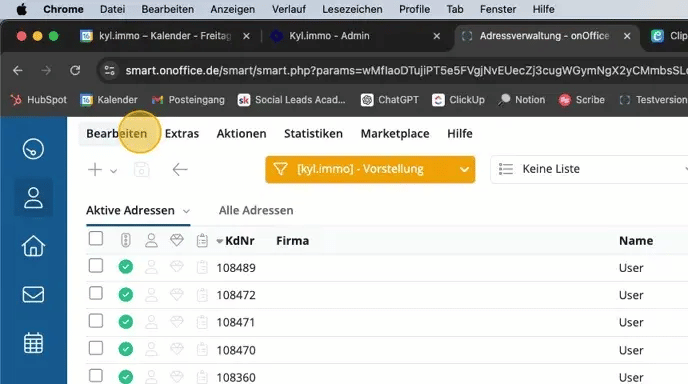Screen dimensions: 688x384
Task: Click the grayed save disk icon
Action: pyautogui.click(x=141, y=169)
